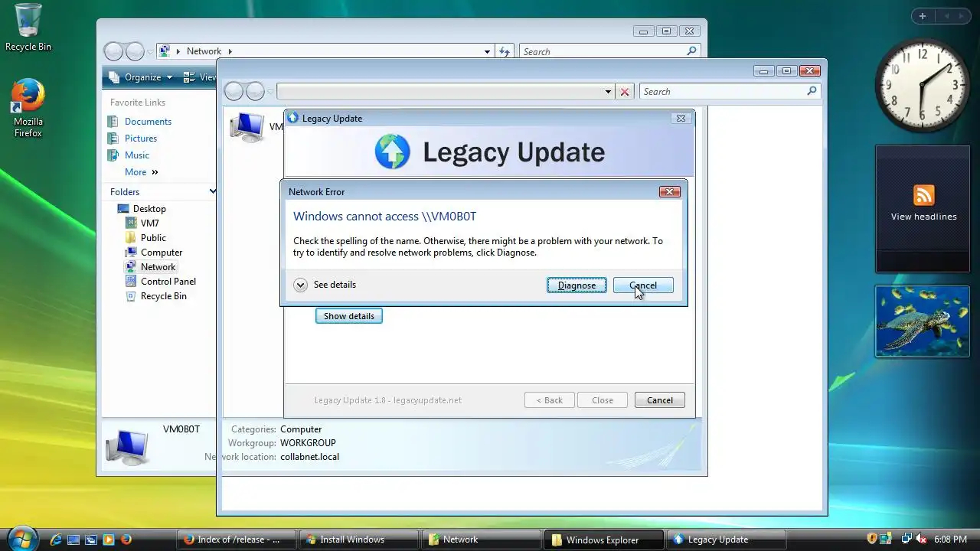Click the taskbar clock showing 6:08 PM
This screenshot has width=980, height=551.
950,540
